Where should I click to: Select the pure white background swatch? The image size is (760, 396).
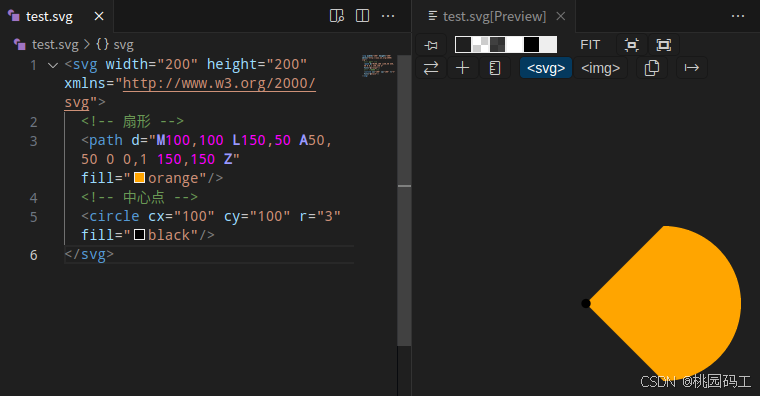[x=514, y=45]
